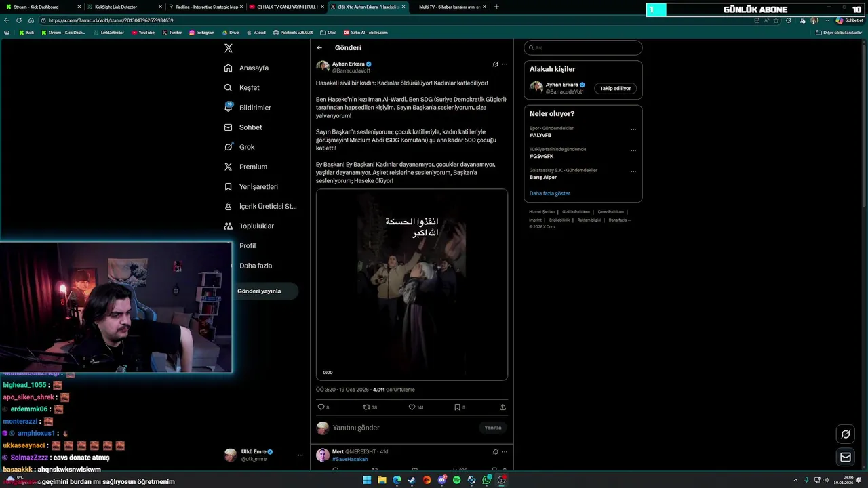
Task: Click the search box Ara
Action: (x=583, y=48)
